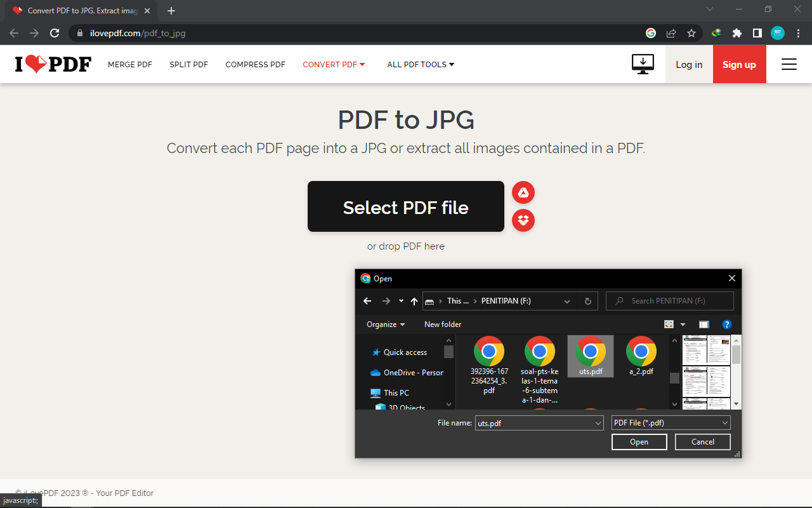The image size is (812, 508).
Task: Click the Search PENITIPAN (F:) box
Action: (670, 301)
